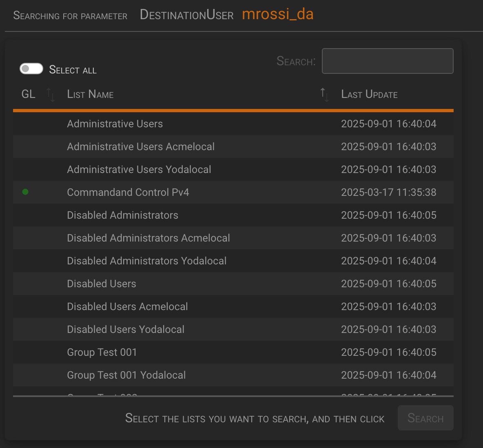Choose Group Test 001 Yodalocal row
Viewport: 483px width, 448px height.
tap(126, 375)
